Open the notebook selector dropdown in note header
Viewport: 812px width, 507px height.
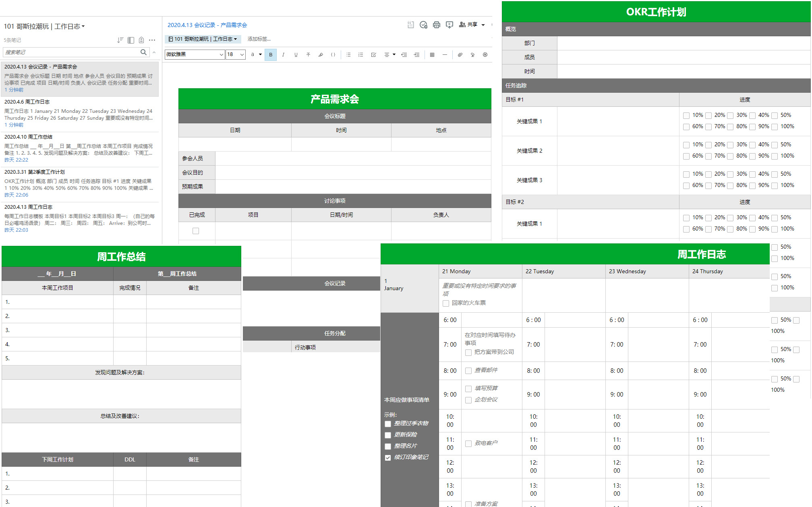[x=203, y=39]
